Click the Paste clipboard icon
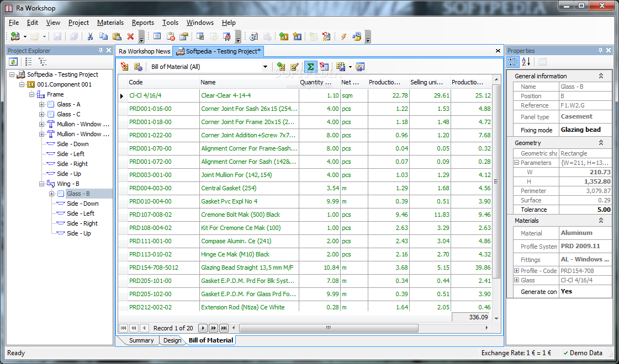Viewport: 619px width, 364px height. click(x=117, y=37)
